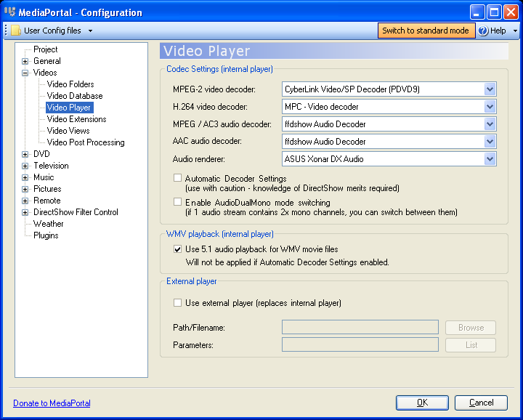Minimize the Configuration window
The width and height of the screenshot is (523, 420).
tap(477, 12)
